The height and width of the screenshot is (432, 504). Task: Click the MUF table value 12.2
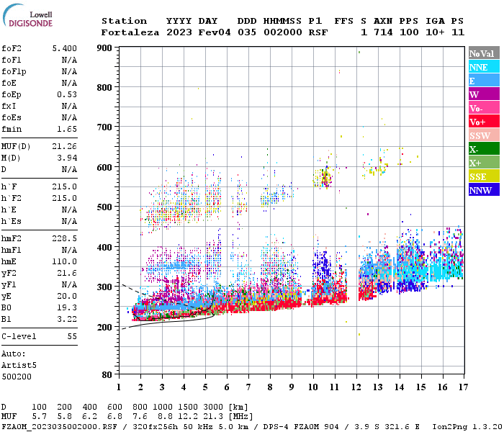coord(188,417)
